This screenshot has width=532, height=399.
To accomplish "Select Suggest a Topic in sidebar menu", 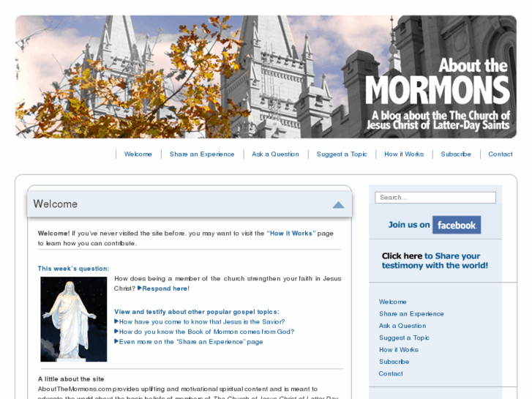I will [404, 338].
